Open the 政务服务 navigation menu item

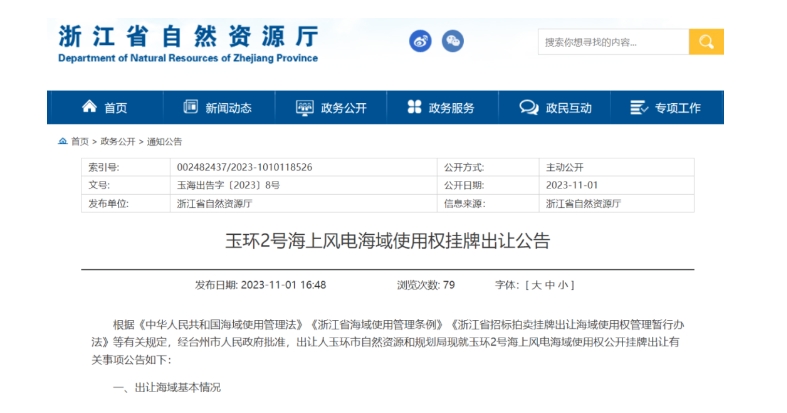point(442,107)
